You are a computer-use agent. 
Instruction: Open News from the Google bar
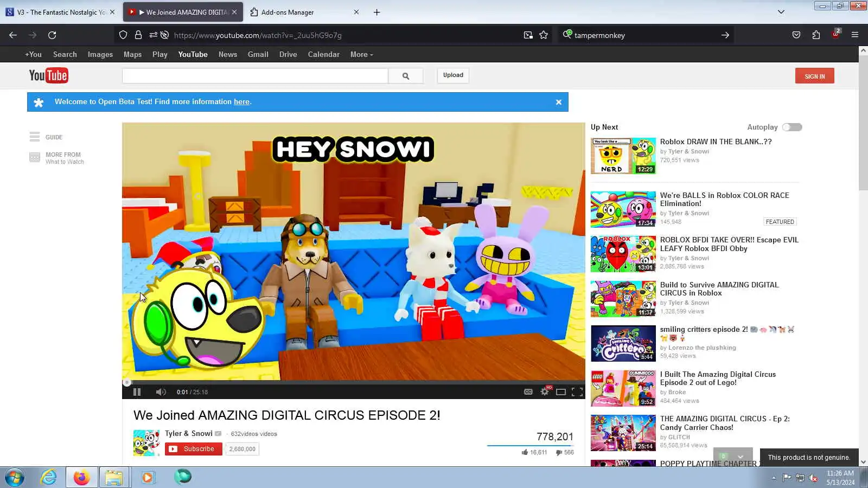tap(228, 54)
